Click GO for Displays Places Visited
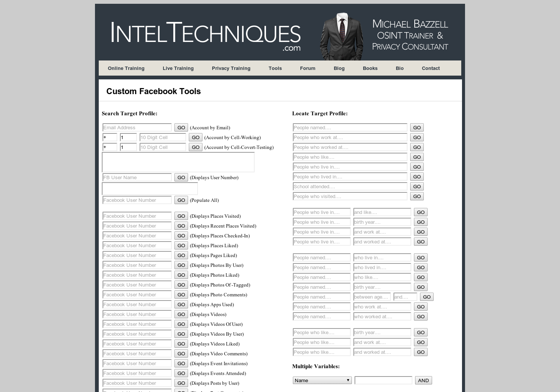This screenshot has width=560, height=392. [181, 216]
